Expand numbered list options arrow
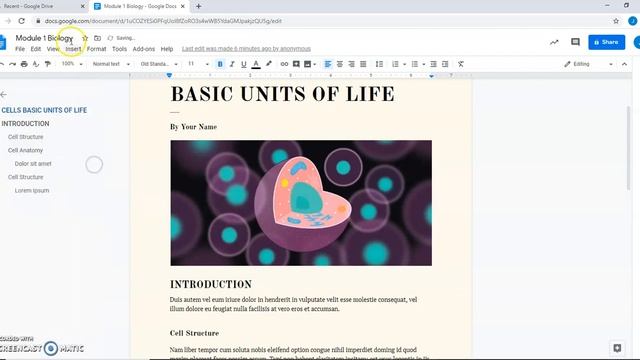Screen dimensions: 640x360 click(x=404, y=64)
